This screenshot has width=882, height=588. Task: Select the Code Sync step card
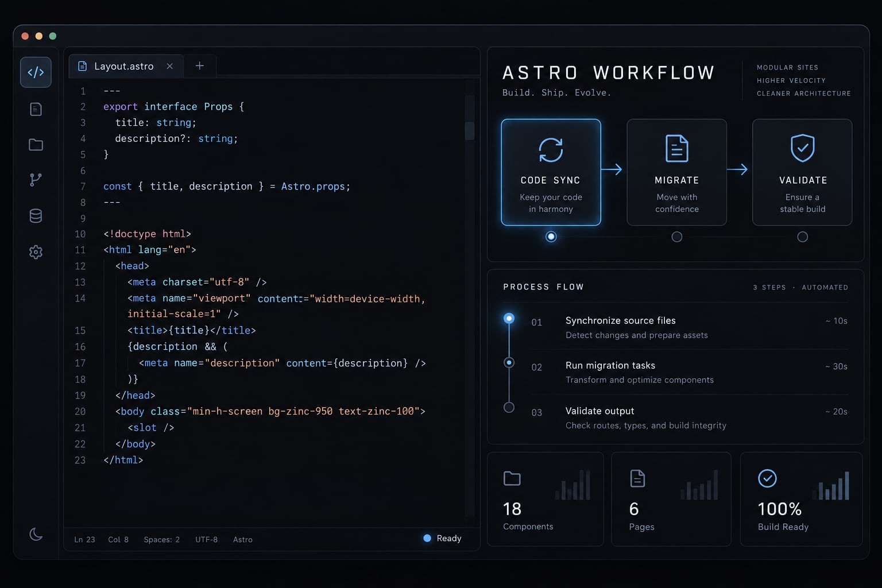point(551,172)
